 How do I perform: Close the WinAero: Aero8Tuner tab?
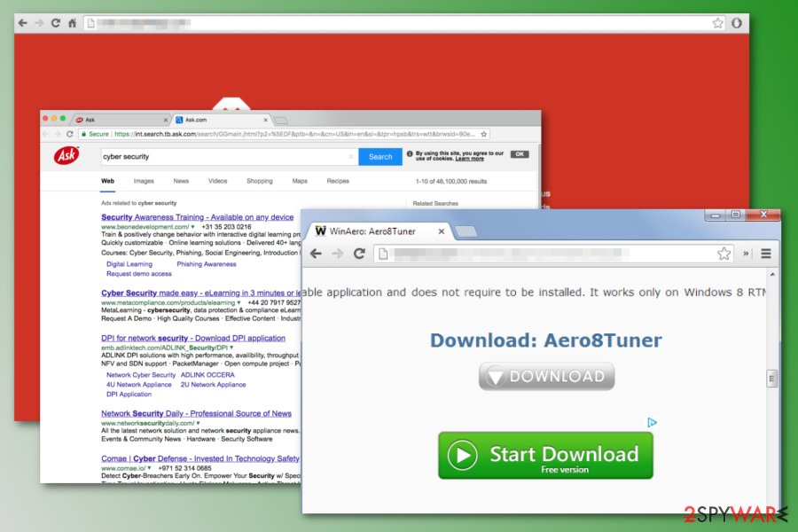coord(442,231)
